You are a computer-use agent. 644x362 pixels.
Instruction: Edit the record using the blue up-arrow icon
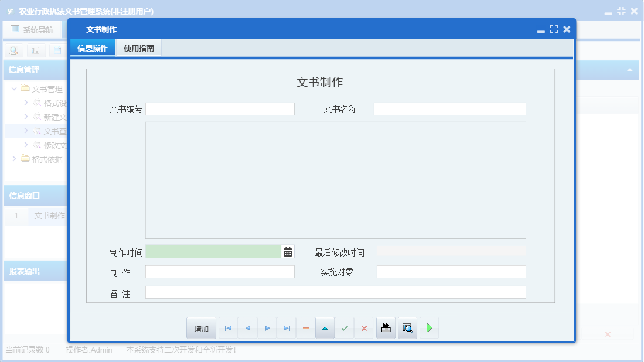click(x=325, y=327)
